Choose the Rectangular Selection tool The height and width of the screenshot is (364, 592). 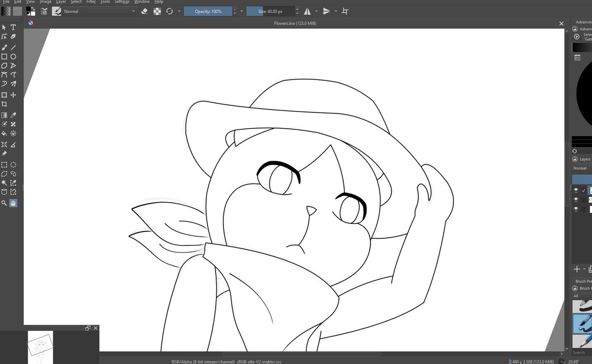pos(4,164)
